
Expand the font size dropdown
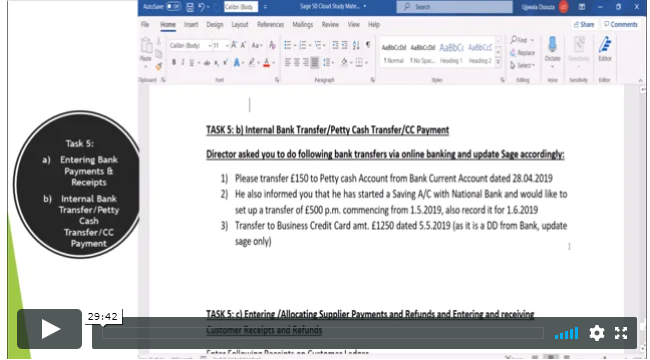[x=227, y=45]
